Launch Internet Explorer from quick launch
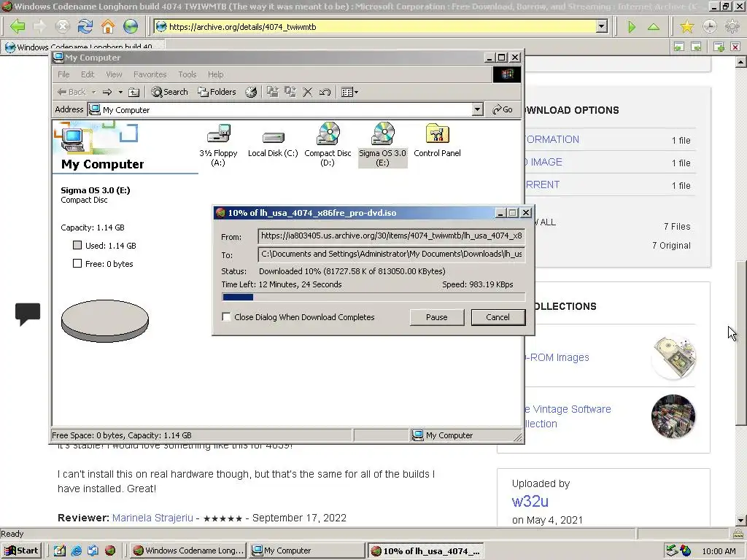The width and height of the screenshot is (747, 560). pos(76,551)
